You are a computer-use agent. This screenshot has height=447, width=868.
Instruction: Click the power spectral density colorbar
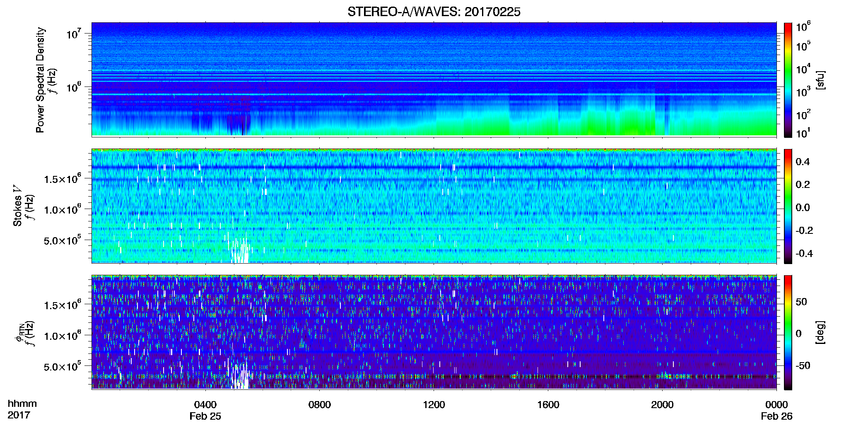788,80
